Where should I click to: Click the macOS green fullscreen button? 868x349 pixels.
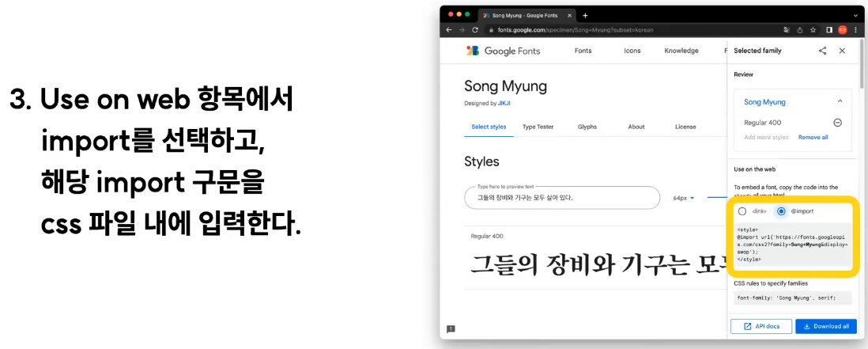467,14
